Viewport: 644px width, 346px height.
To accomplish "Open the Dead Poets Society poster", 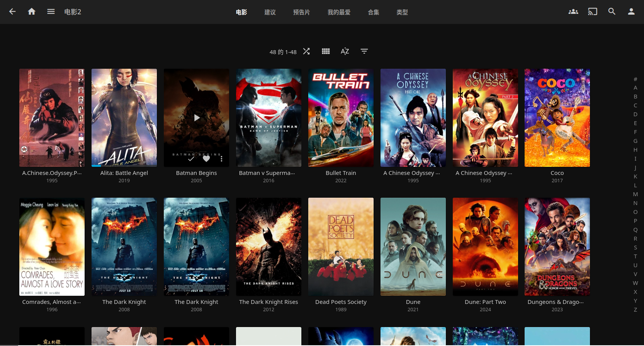I will 341,247.
